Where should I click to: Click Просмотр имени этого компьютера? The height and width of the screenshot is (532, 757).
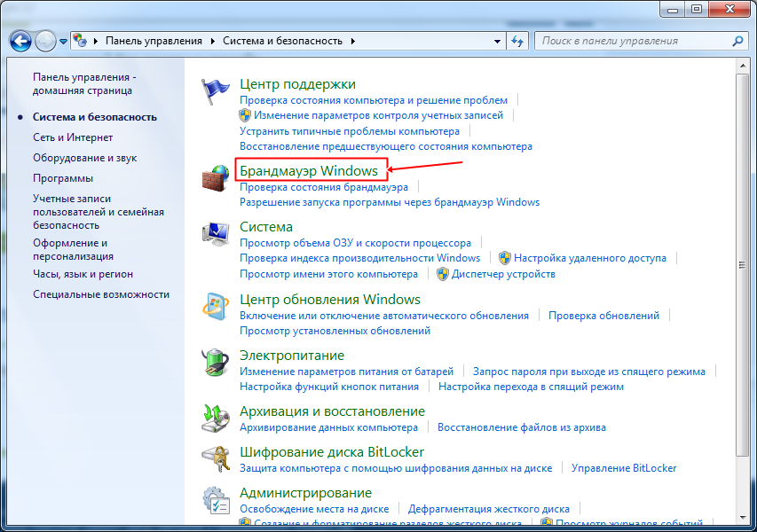pos(328,274)
